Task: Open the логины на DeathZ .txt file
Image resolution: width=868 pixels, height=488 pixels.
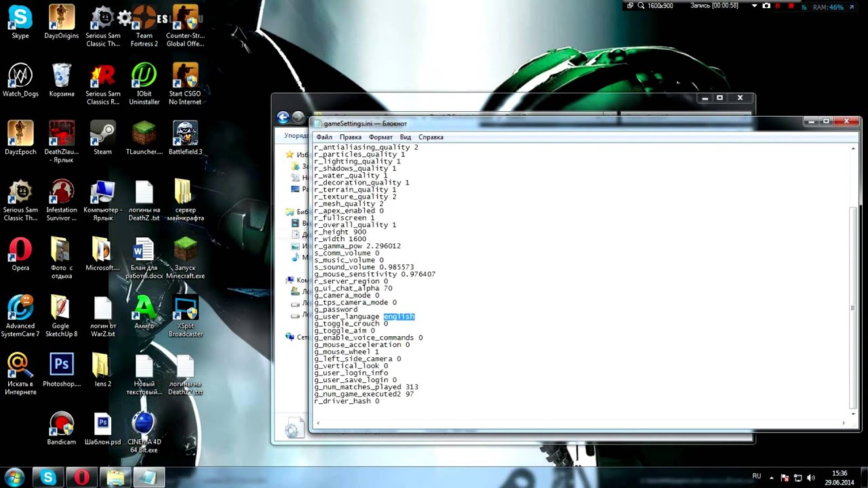Action: tap(144, 201)
